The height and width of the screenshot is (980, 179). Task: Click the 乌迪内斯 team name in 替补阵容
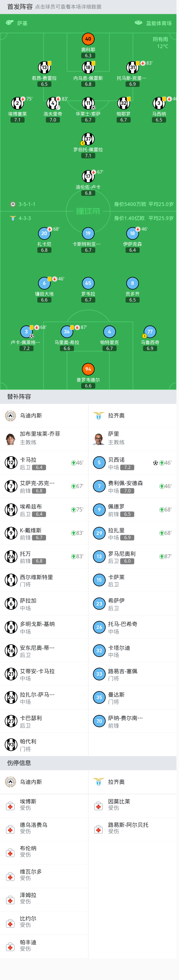pyautogui.click(x=31, y=416)
